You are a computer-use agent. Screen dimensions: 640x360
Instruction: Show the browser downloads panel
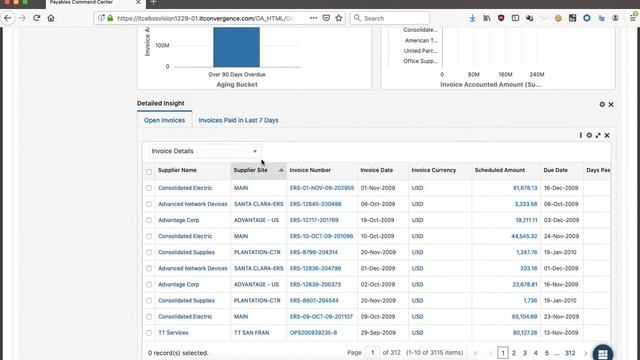point(472,18)
